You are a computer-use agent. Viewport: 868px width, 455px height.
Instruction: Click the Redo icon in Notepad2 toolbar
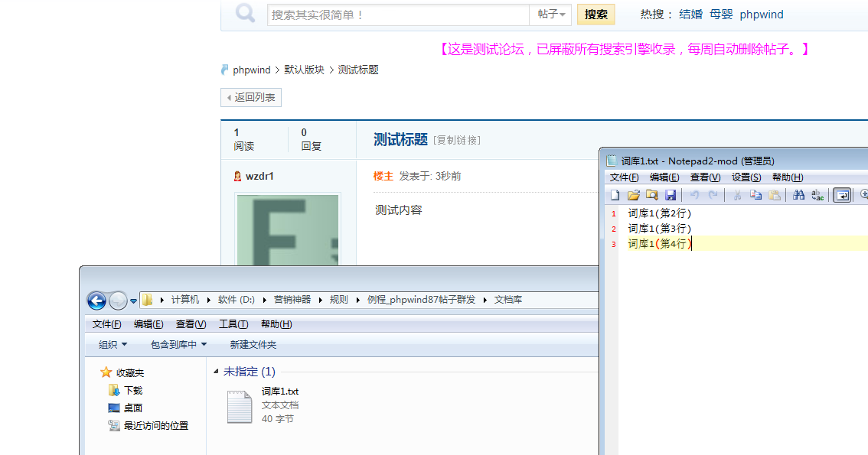[712, 195]
